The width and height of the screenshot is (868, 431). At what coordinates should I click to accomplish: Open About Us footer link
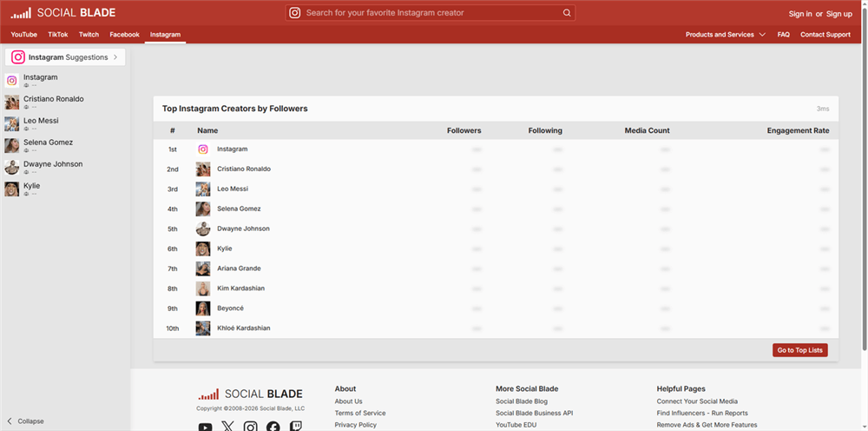tap(349, 401)
